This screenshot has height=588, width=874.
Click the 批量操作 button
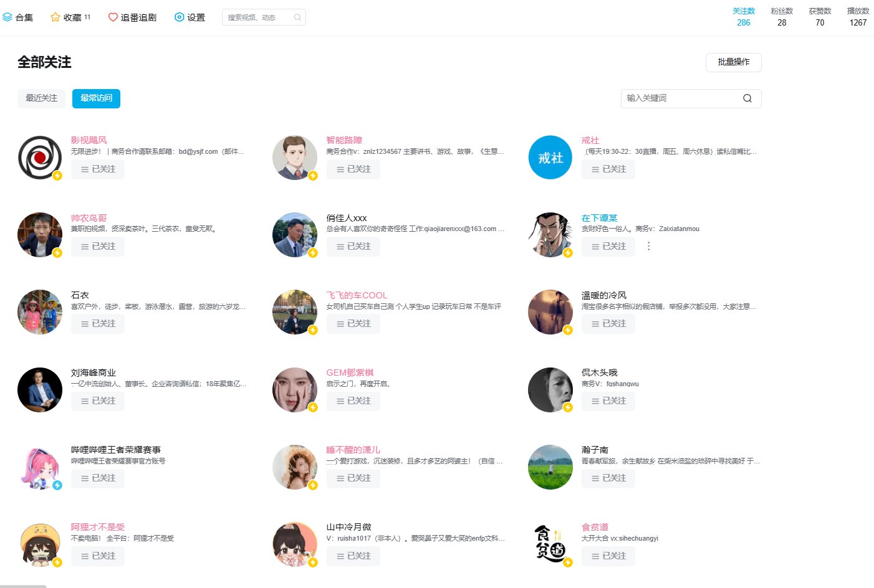733,62
